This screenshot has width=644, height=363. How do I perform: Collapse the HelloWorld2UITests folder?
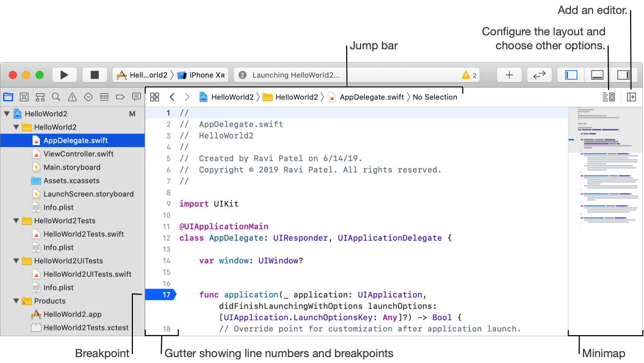16,261
